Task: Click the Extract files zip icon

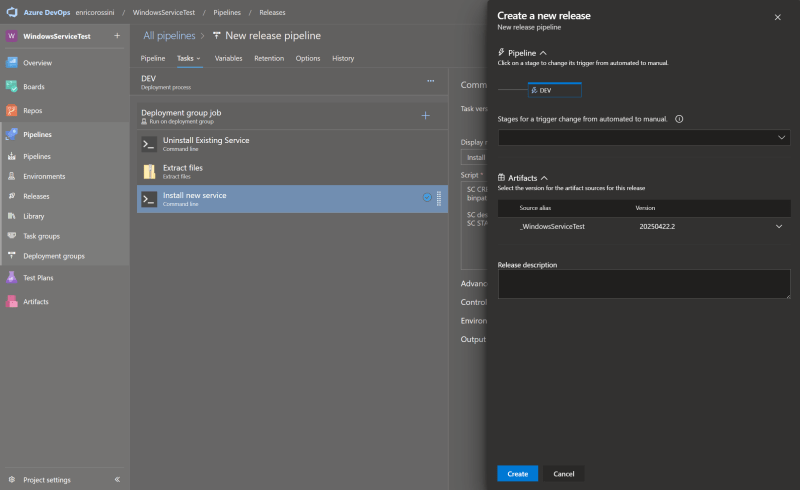Action: [x=149, y=172]
